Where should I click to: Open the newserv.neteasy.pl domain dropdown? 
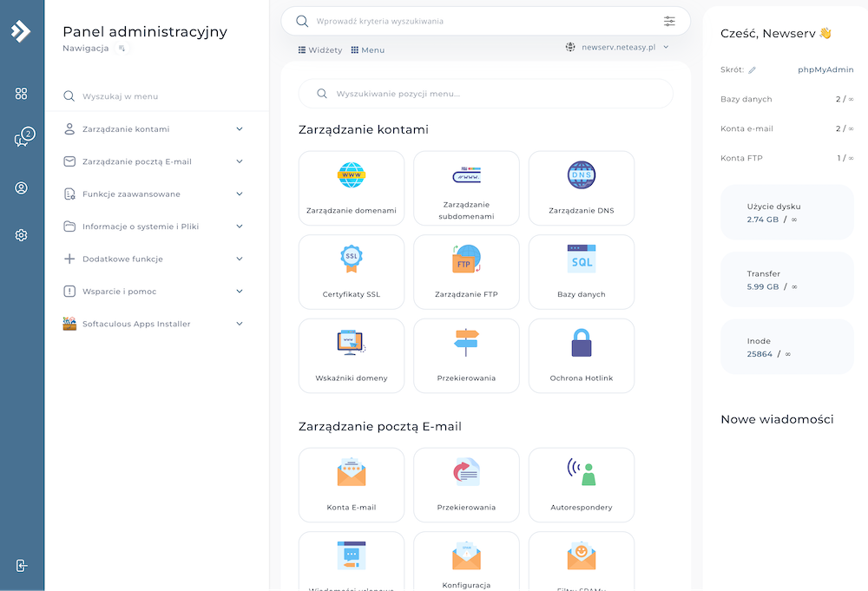pyautogui.click(x=618, y=47)
